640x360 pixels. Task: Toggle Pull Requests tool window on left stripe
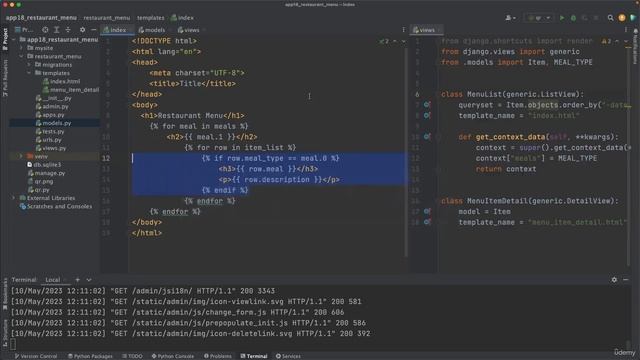5,78
